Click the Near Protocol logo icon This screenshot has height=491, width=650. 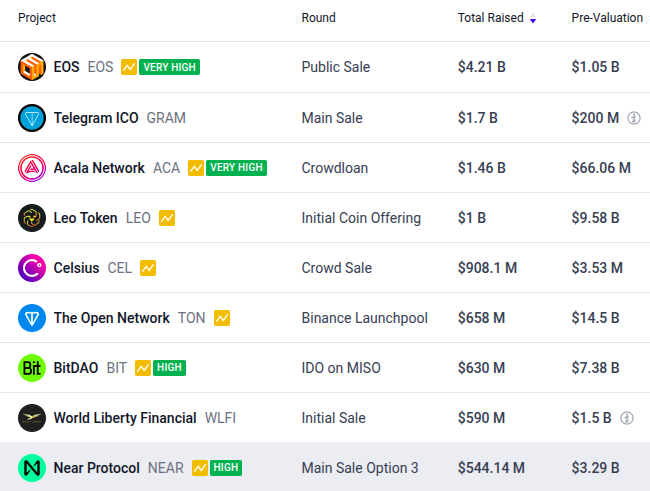32,468
